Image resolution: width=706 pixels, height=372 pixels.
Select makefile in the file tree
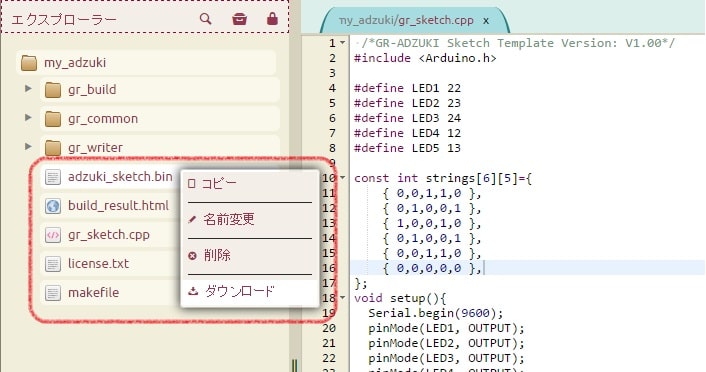94,292
